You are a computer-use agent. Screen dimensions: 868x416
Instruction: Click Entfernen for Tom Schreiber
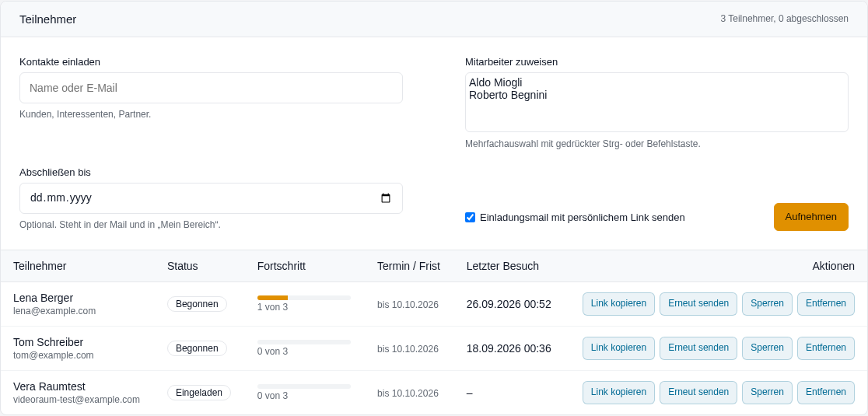point(826,348)
